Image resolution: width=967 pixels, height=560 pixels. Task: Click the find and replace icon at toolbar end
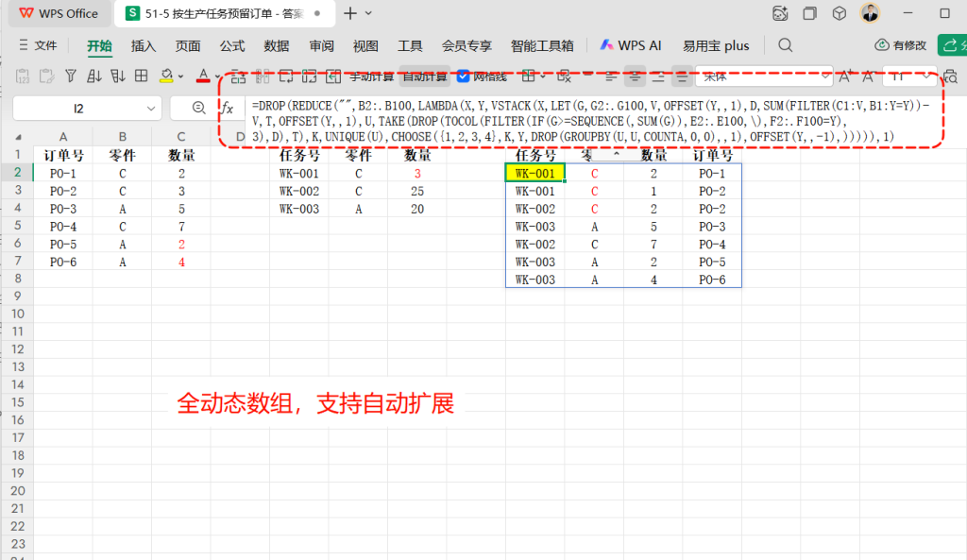pyautogui.click(x=950, y=76)
